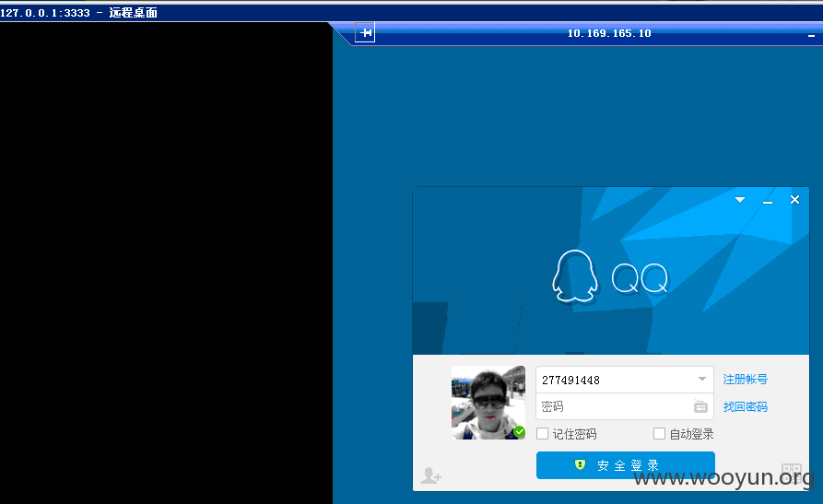Open QQ login window settings dropdown arrow

740,200
